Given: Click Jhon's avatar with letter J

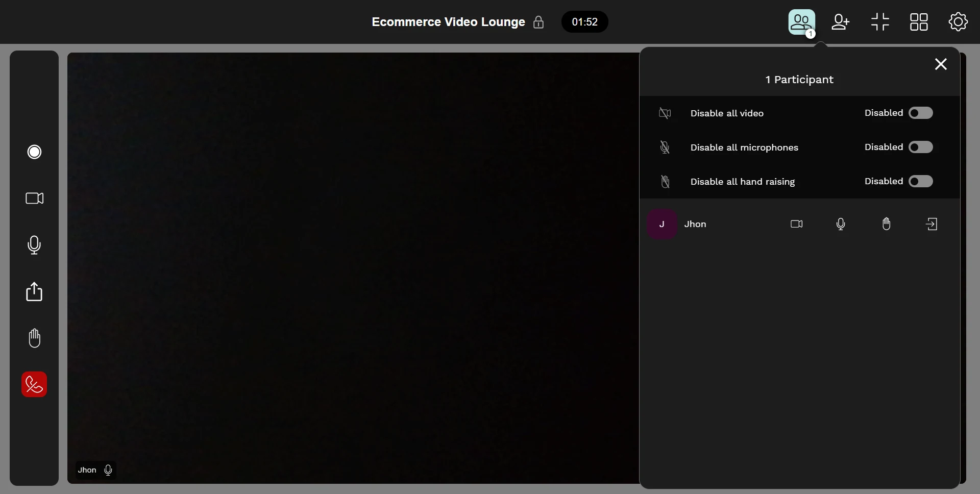Looking at the screenshot, I should pos(662,224).
